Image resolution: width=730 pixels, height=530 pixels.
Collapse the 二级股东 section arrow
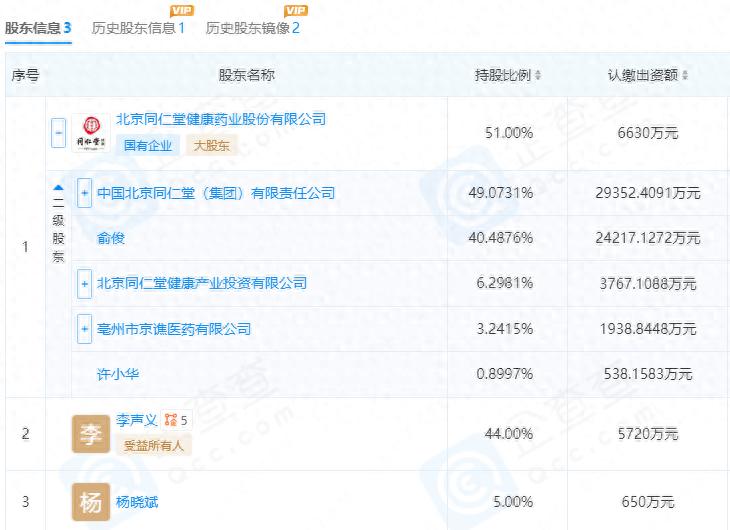[58, 188]
